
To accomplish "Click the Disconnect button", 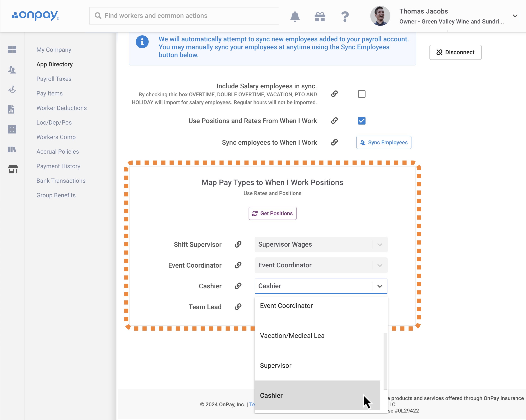I will click(455, 52).
